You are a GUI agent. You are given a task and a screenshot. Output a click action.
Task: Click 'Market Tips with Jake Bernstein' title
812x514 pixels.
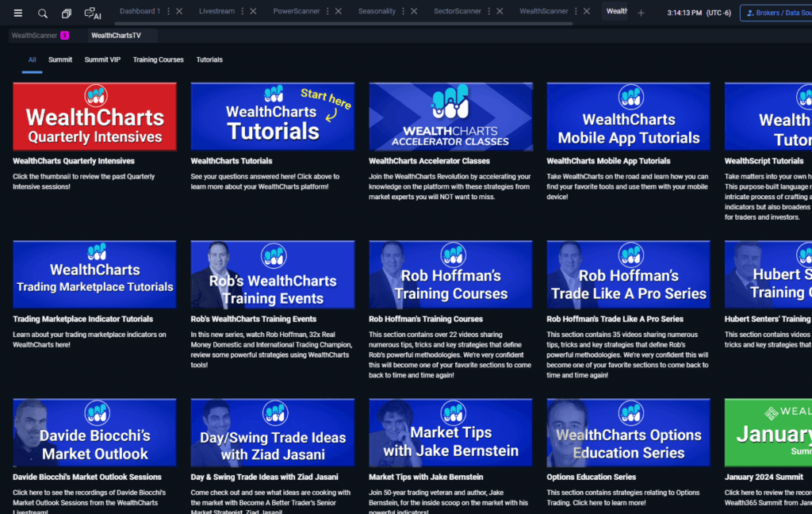coord(426,478)
